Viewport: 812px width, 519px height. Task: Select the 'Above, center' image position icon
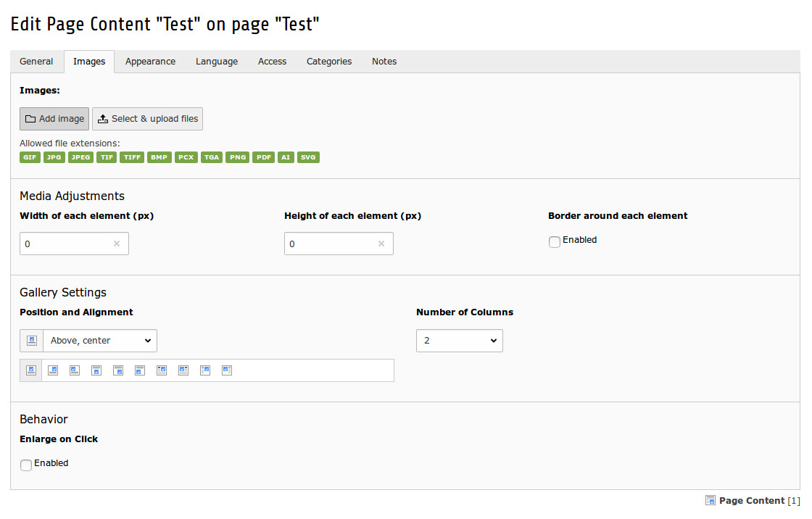click(31, 370)
